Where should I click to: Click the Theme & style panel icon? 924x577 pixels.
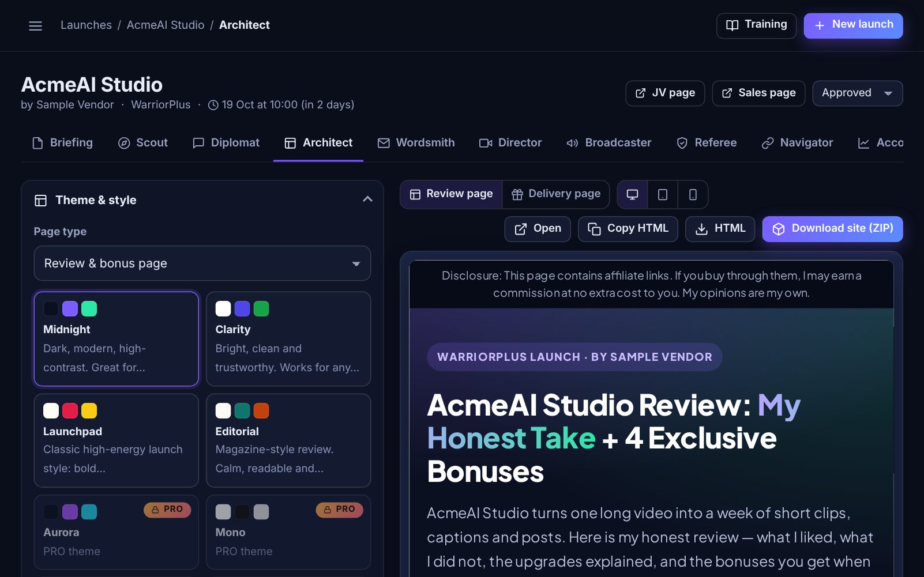[40, 201]
